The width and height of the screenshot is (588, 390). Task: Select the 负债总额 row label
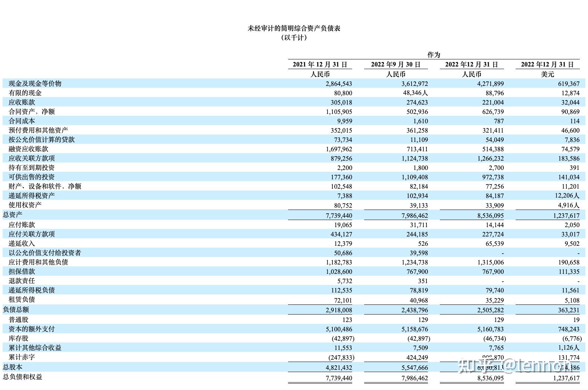click(x=16, y=309)
